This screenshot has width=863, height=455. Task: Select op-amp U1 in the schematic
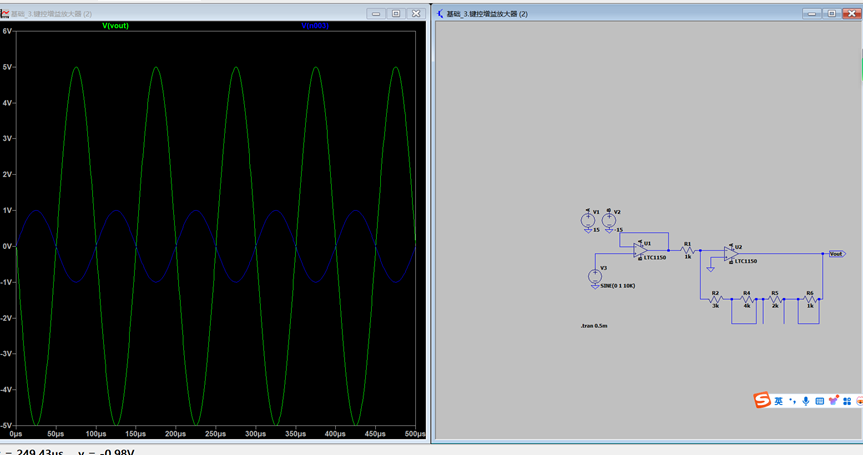[x=640, y=250]
